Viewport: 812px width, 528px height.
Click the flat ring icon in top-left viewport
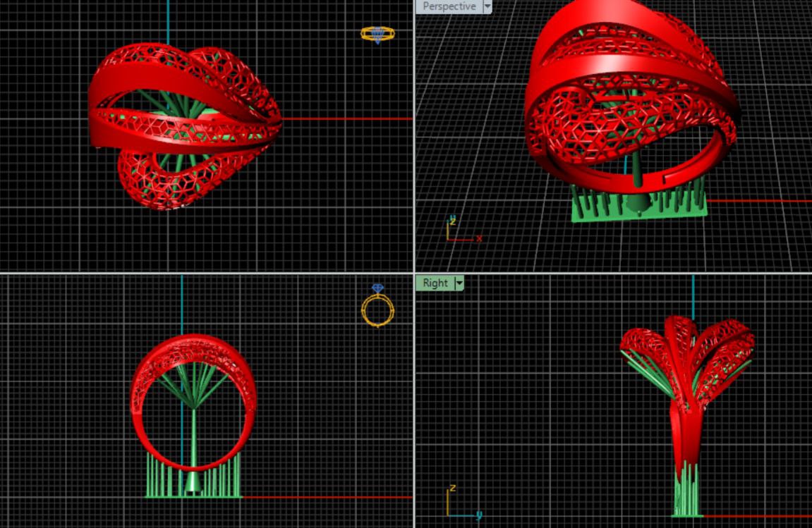(377, 35)
